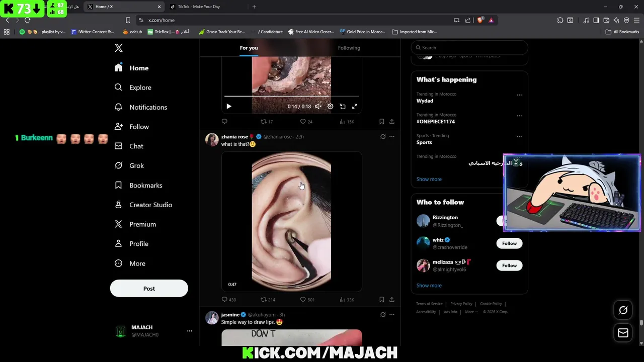Open top video playback settings gear
The height and width of the screenshot is (362, 644).
tap(330, 107)
